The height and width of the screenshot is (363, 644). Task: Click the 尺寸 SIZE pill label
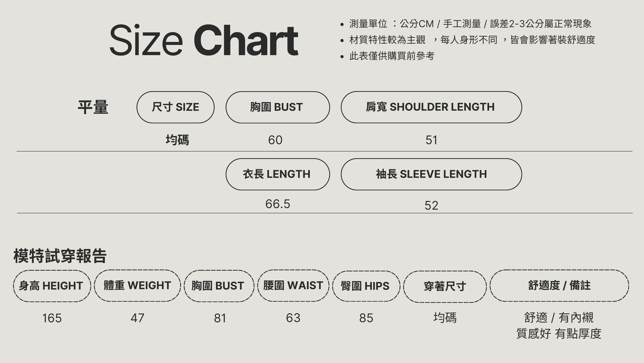coord(175,107)
